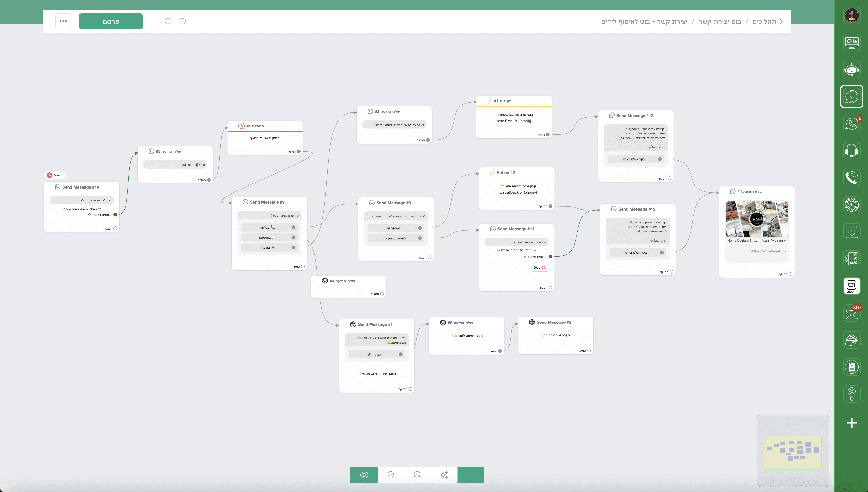Screen dimensions: 868x492
Task: Click the plus at sidebar bottom
Action: click(x=851, y=423)
